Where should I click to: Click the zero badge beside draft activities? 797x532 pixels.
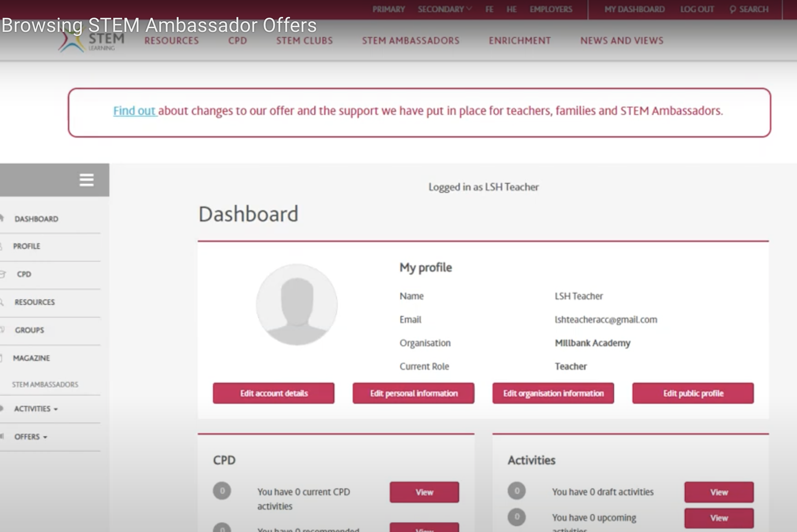pos(517,491)
